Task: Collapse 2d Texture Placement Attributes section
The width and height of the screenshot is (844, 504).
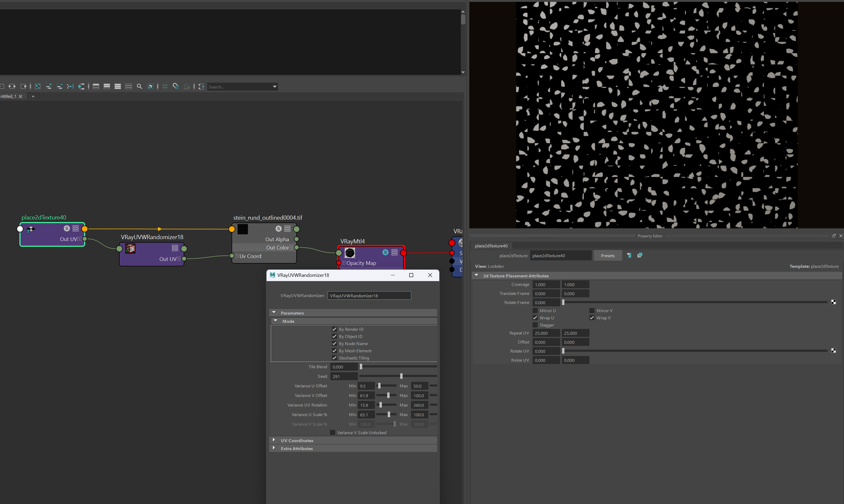Action: tap(476, 275)
